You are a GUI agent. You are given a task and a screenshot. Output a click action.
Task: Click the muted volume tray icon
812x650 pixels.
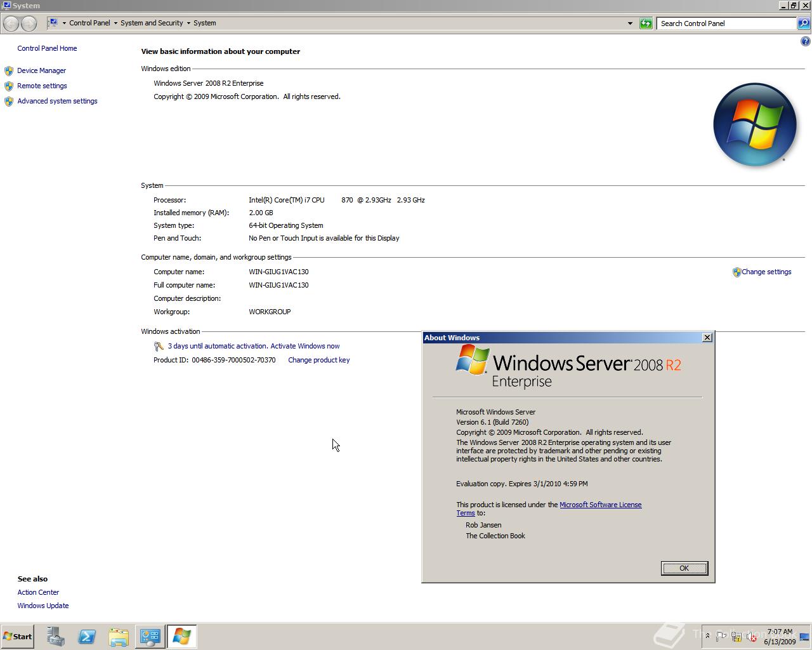coord(752,637)
